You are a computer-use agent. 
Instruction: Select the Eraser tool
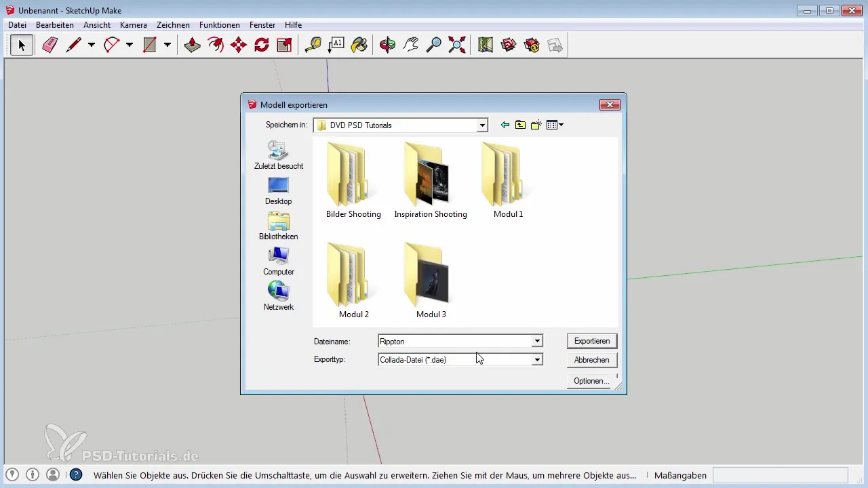coord(50,45)
